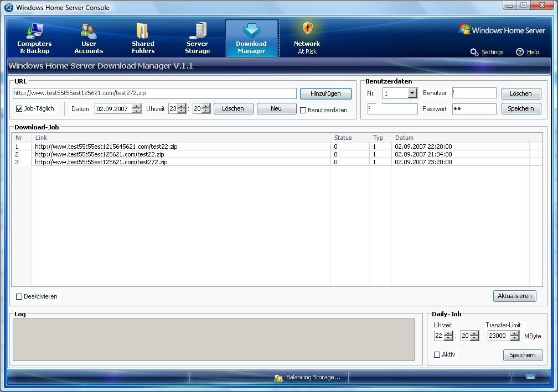Click the Passwort input field
The image size is (558, 392).
[x=474, y=109]
